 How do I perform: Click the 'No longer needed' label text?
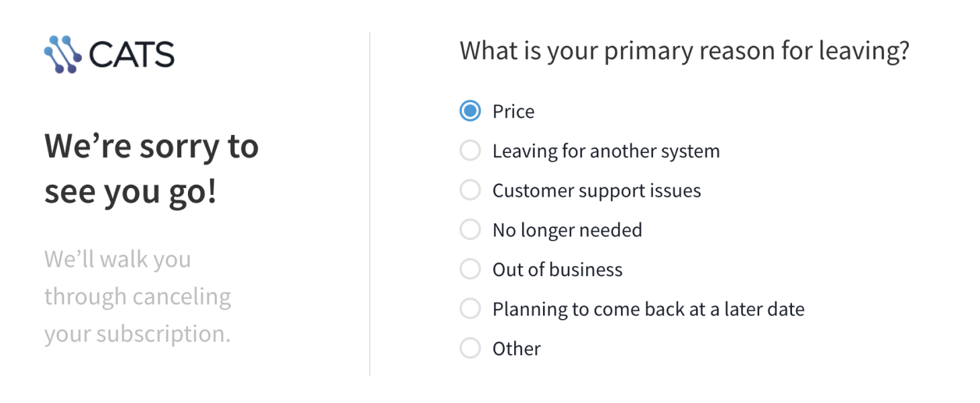pos(567,230)
